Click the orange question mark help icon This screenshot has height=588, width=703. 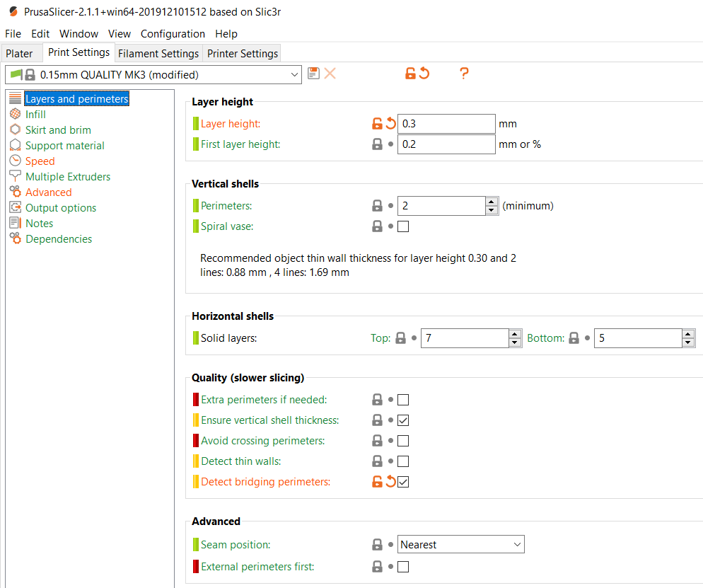click(x=464, y=74)
